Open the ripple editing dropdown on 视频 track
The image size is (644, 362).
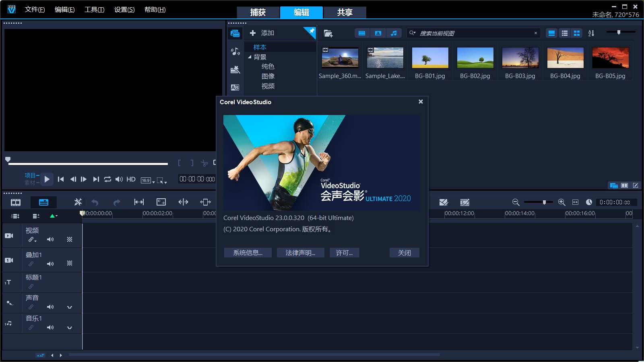tap(32, 240)
